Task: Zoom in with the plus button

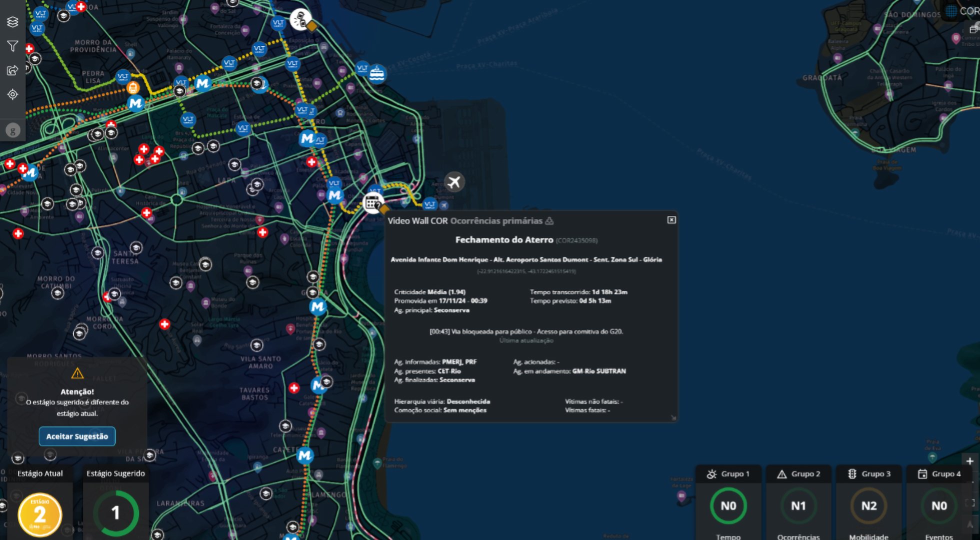Action: pyautogui.click(x=969, y=461)
